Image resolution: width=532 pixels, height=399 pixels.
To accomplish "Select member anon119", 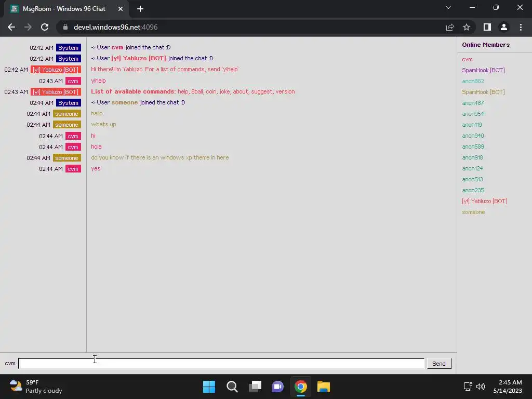I will [x=472, y=125].
